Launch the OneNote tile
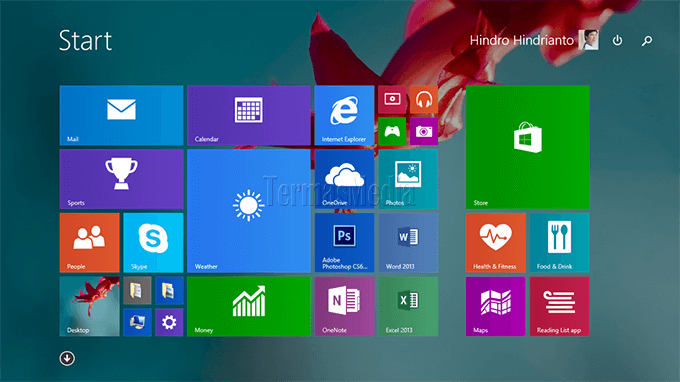This screenshot has height=382, width=680. click(x=344, y=307)
